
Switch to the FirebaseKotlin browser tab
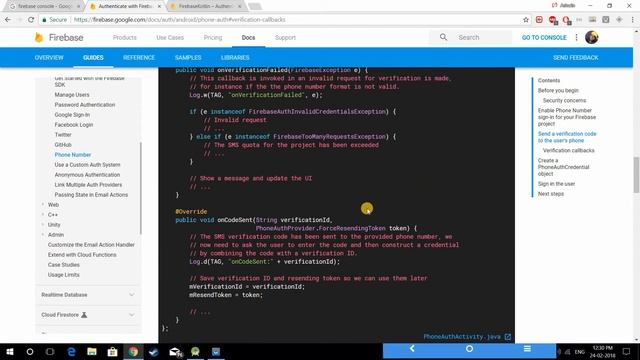point(206,6)
